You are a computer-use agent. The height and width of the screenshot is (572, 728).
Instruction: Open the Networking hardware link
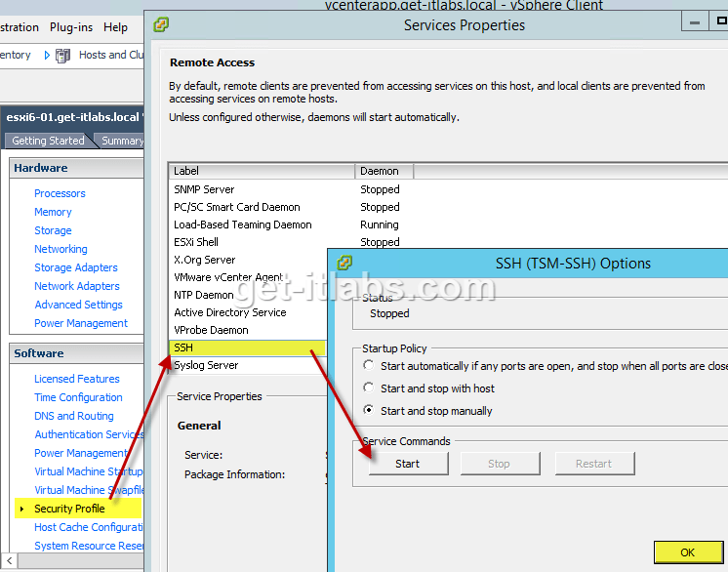61,249
